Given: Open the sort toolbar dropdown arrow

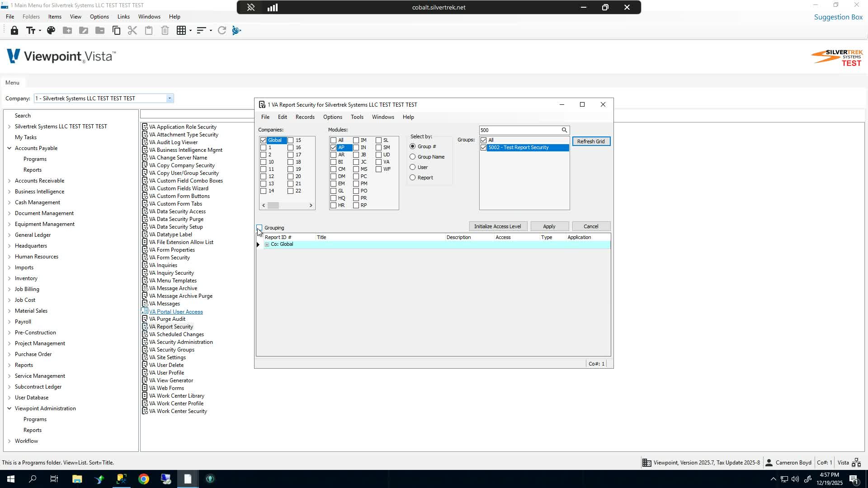Looking at the screenshot, I should (x=211, y=31).
